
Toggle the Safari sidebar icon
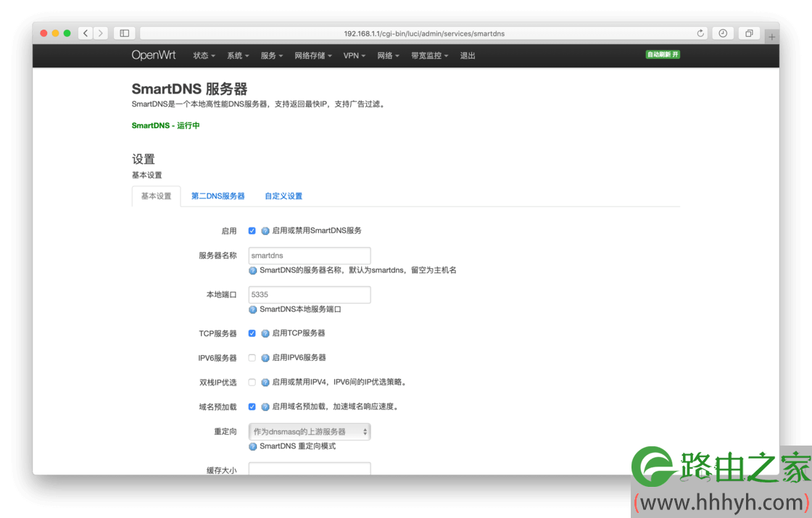124,33
